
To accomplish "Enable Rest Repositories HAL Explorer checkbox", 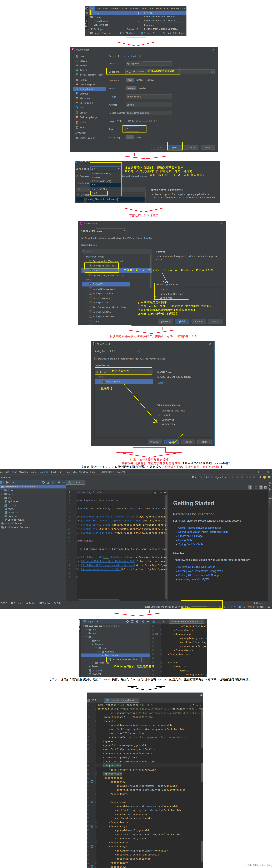I will 91,307.
